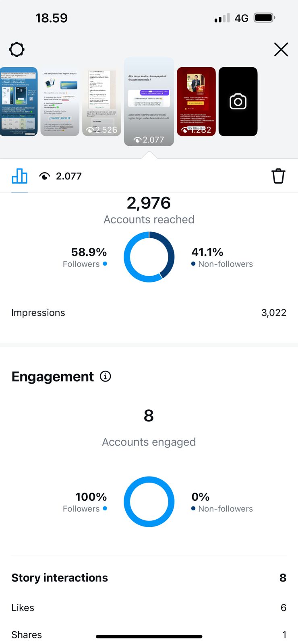Image resolution: width=298 pixels, height=644 pixels.
Task: Select the PaperCard activation steps story
Action: [60, 101]
